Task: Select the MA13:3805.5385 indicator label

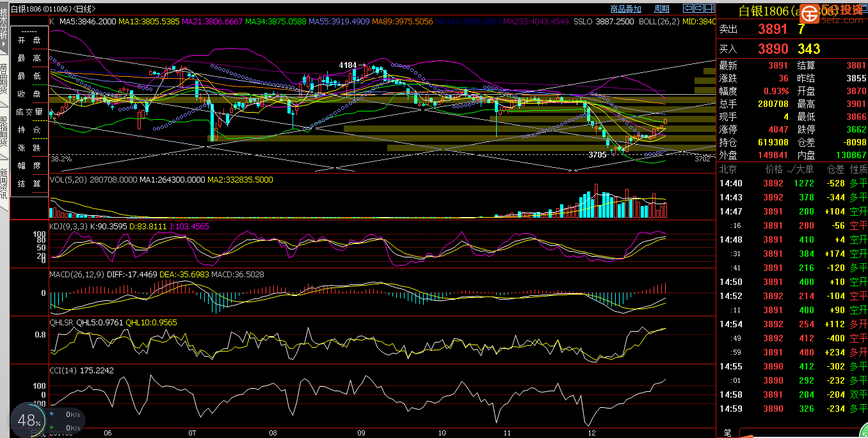Action: tap(149, 21)
